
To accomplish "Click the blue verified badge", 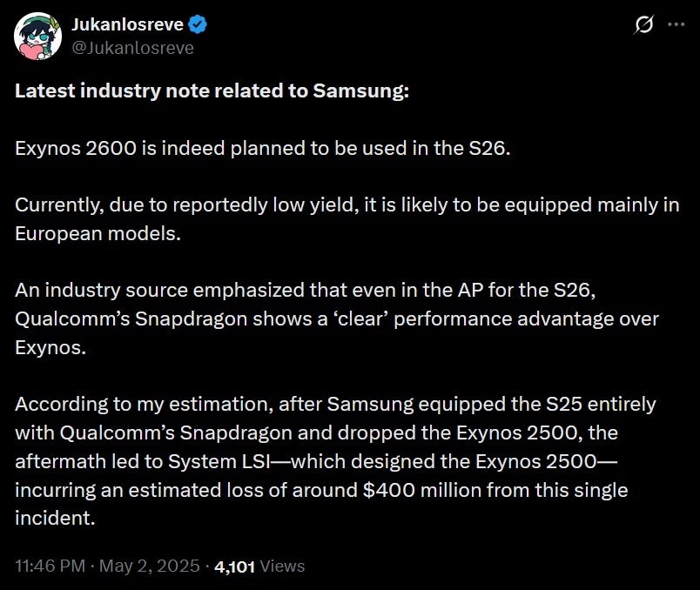I will (x=197, y=26).
